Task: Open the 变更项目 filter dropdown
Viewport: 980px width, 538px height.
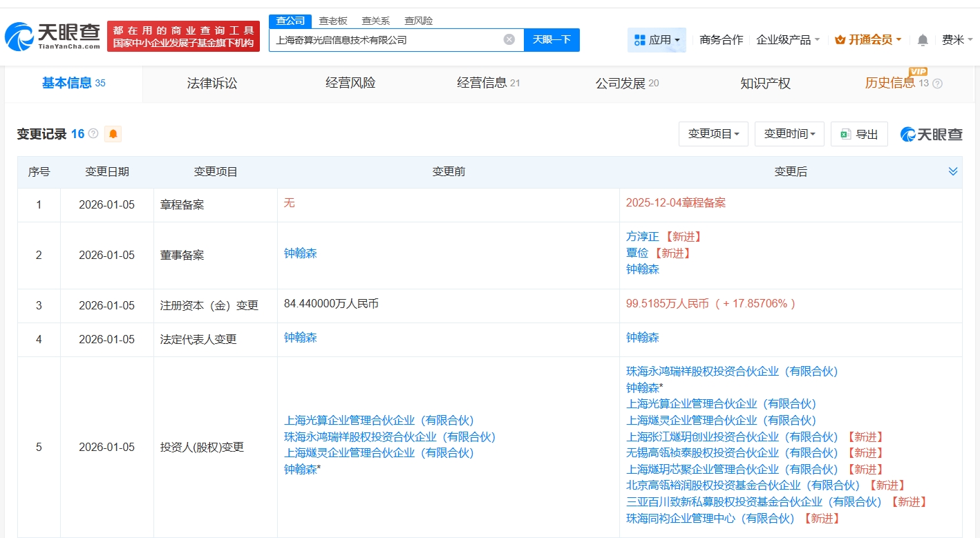Action: (713, 134)
